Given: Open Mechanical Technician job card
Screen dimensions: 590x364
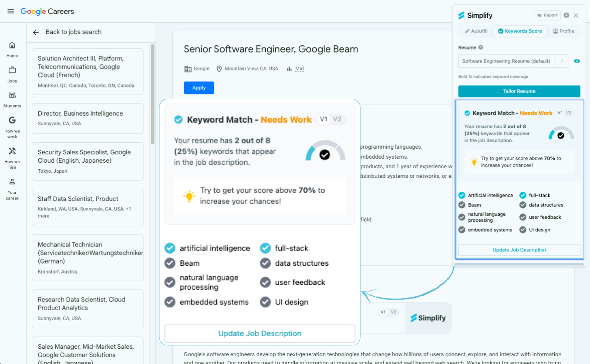Looking at the screenshot, I should (x=88, y=258).
